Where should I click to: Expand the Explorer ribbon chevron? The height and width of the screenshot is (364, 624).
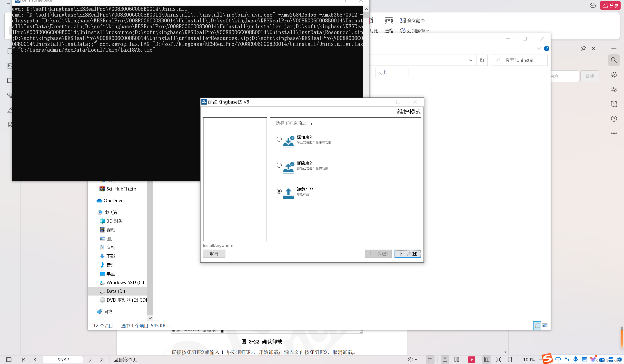click(x=539, y=48)
